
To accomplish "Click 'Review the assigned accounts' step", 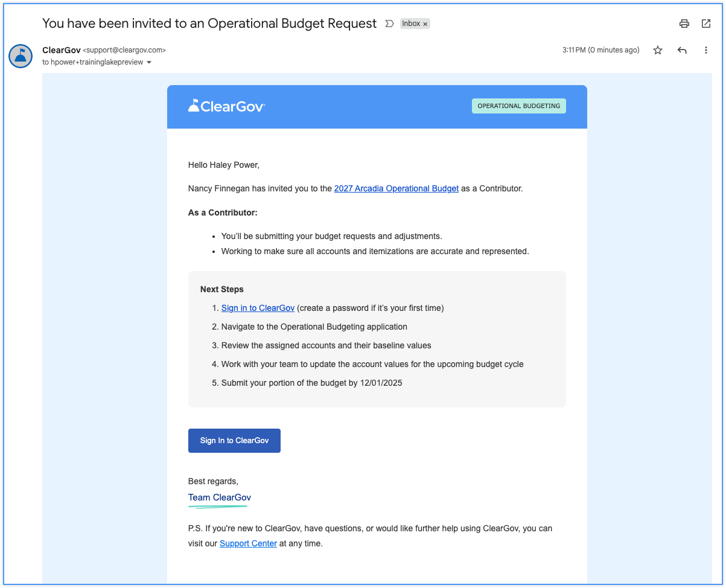I will click(326, 345).
